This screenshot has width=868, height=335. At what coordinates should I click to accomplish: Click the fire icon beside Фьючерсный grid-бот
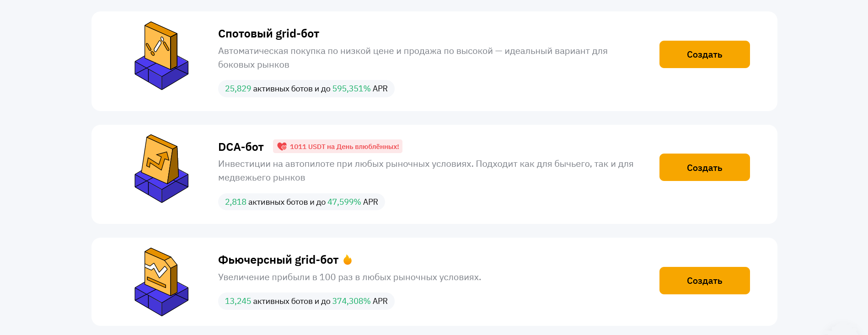coord(348,260)
